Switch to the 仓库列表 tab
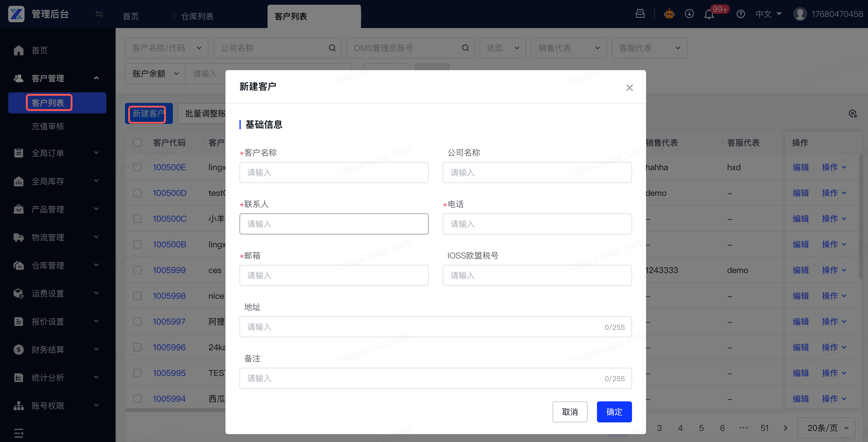The height and width of the screenshot is (442, 868). pos(197,16)
